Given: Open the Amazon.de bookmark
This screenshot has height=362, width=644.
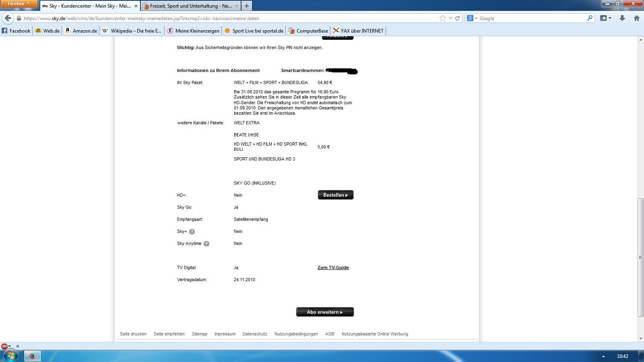Looking at the screenshot, I should pos(81,31).
